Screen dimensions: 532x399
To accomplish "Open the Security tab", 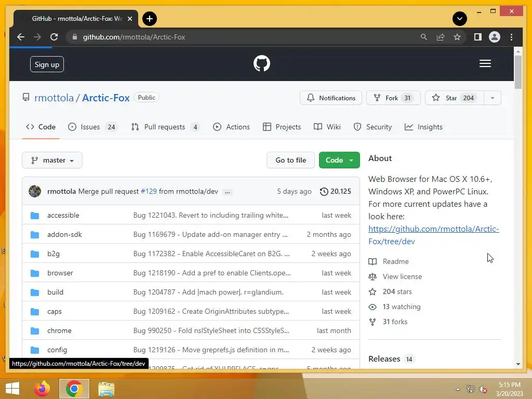I will (372, 127).
